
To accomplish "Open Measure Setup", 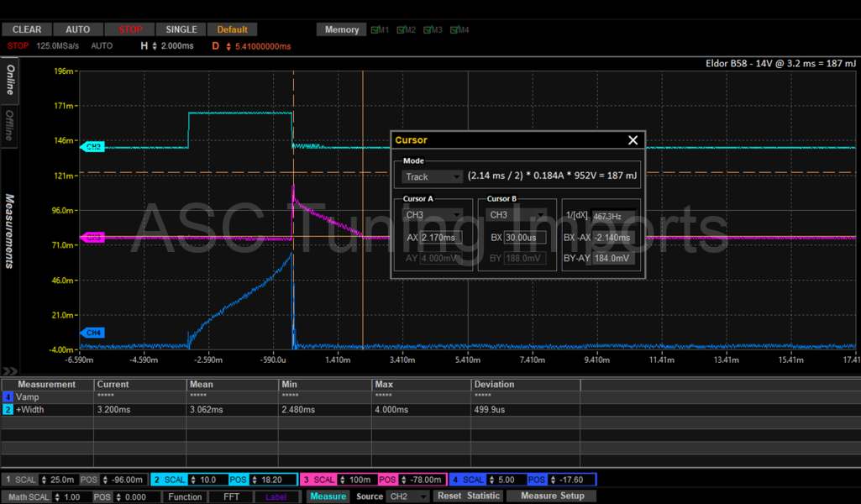I will coord(553,496).
